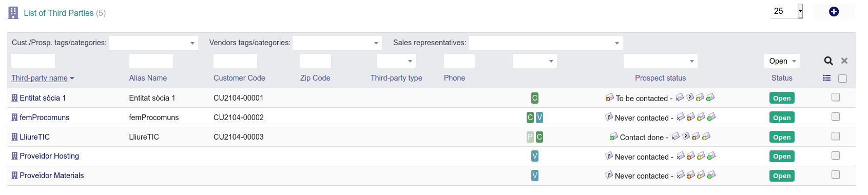Tick the checkbox for Entitat sòcia 1 row
Screen dimensions: 868x195
[836, 97]
